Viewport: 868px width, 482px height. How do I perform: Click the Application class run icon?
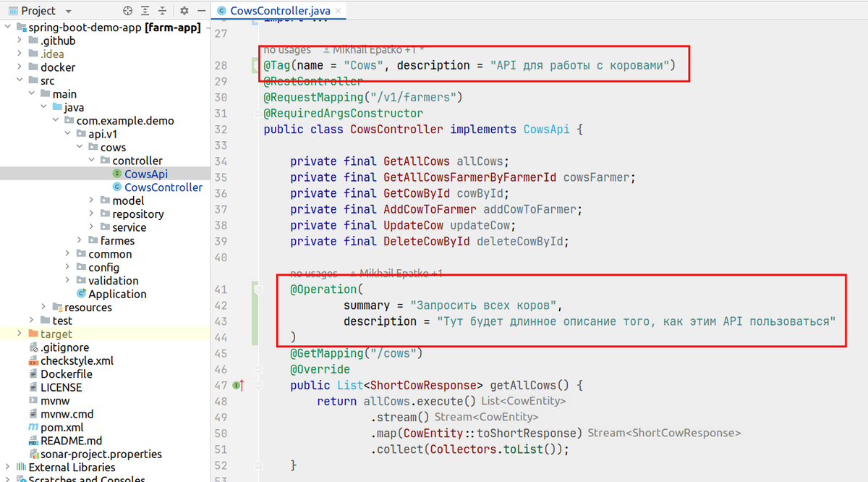(x=82, y=294)
